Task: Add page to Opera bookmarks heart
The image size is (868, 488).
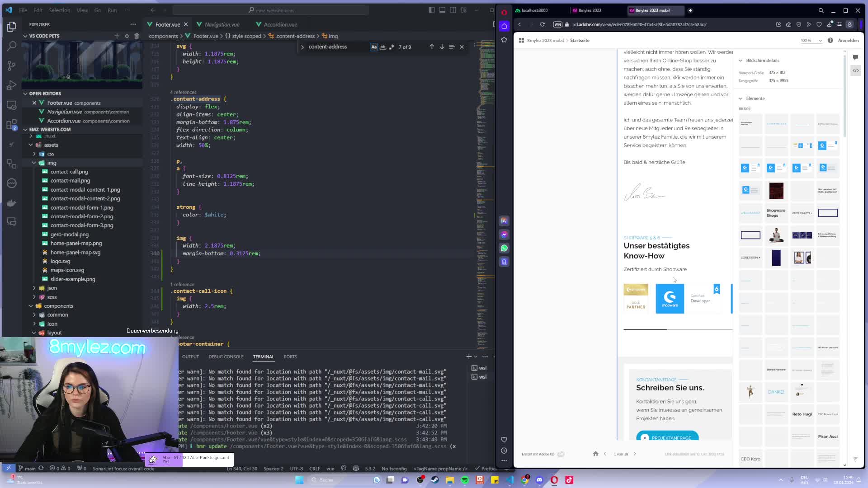Action: [x=819, y=25]
